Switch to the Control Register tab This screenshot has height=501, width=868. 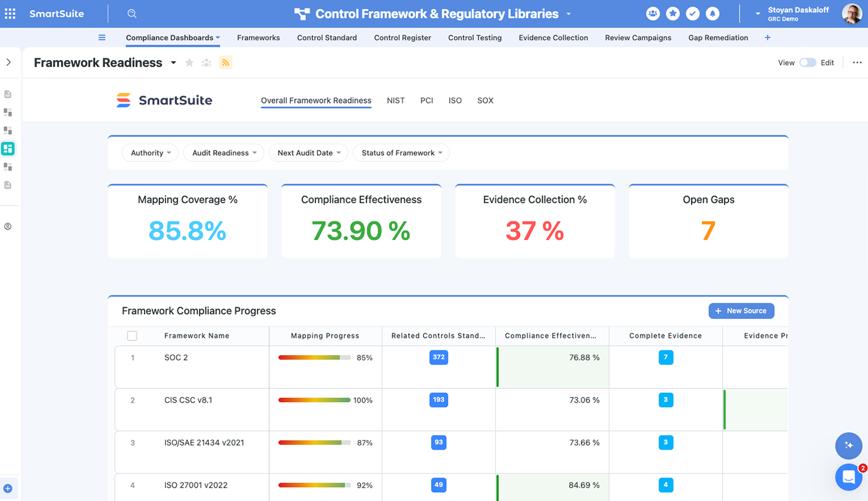[x=402, y=38]
